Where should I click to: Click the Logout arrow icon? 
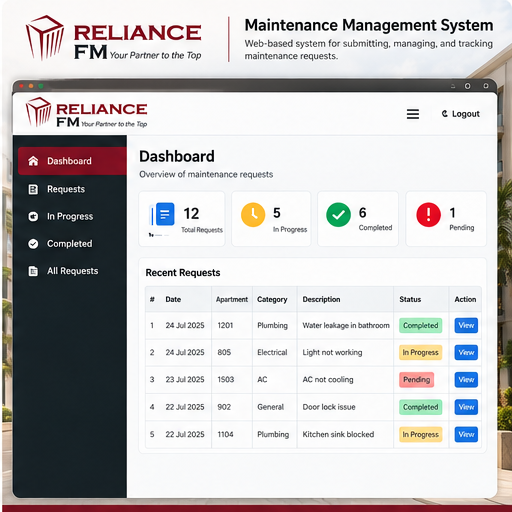(x=445, y=114)
